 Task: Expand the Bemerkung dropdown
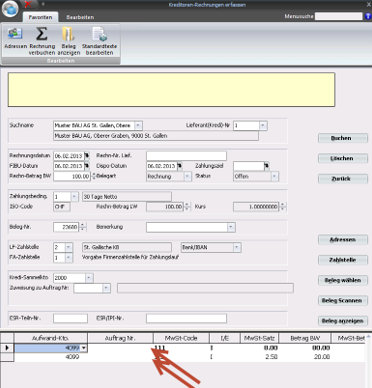(x=231, y=227)
